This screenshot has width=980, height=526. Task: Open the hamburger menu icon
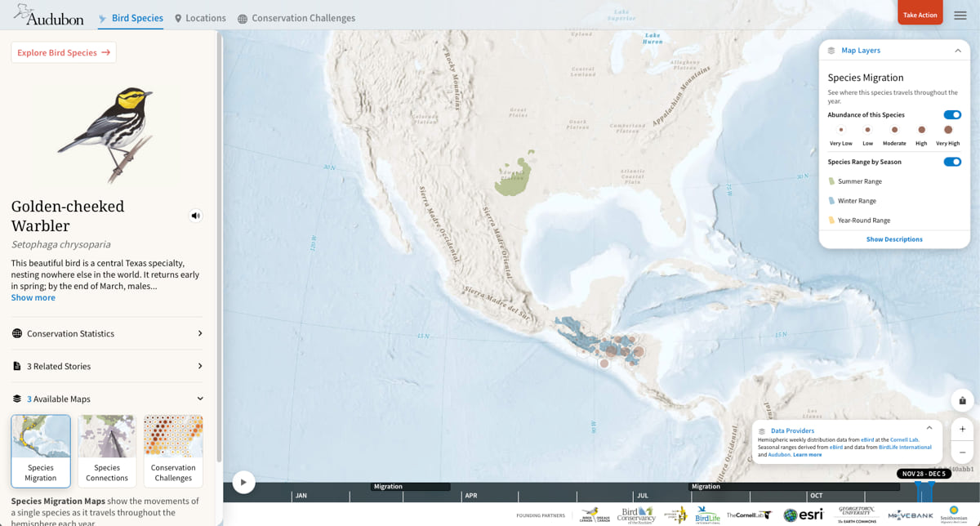[x=960, y=16]
